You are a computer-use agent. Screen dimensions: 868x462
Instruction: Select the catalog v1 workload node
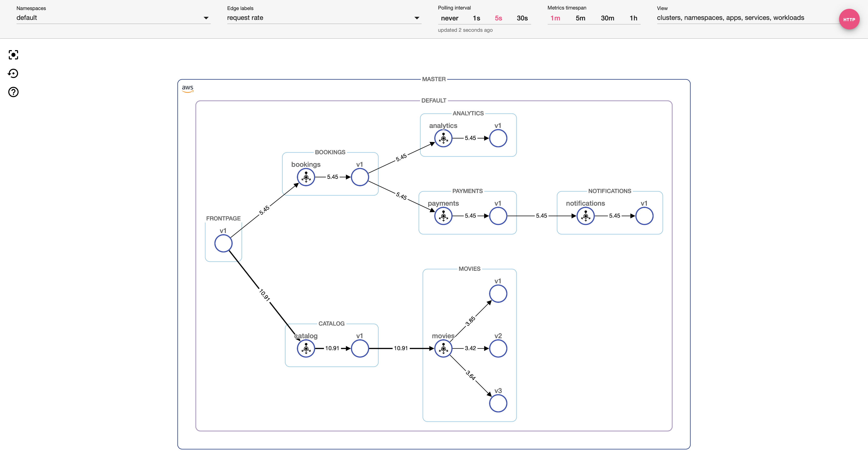pyautogui.click(x=360, y=348)
